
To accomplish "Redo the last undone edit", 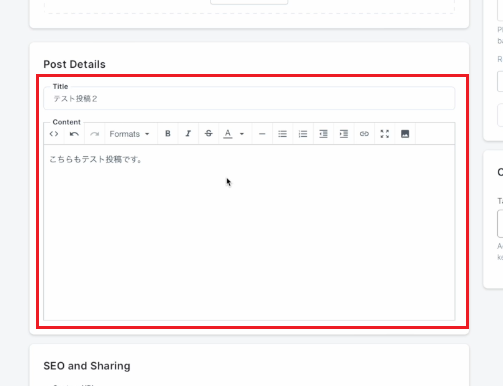I will [94, 134].
